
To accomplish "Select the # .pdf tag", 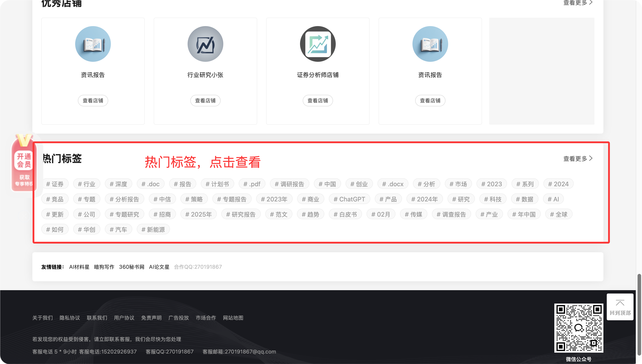I will [252, 184].
